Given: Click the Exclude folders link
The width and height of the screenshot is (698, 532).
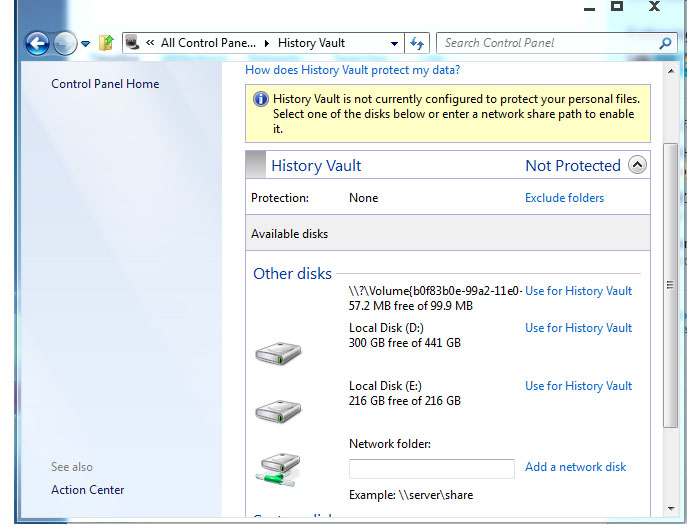Looking at the screenshot, I should [x=564, y=198].
